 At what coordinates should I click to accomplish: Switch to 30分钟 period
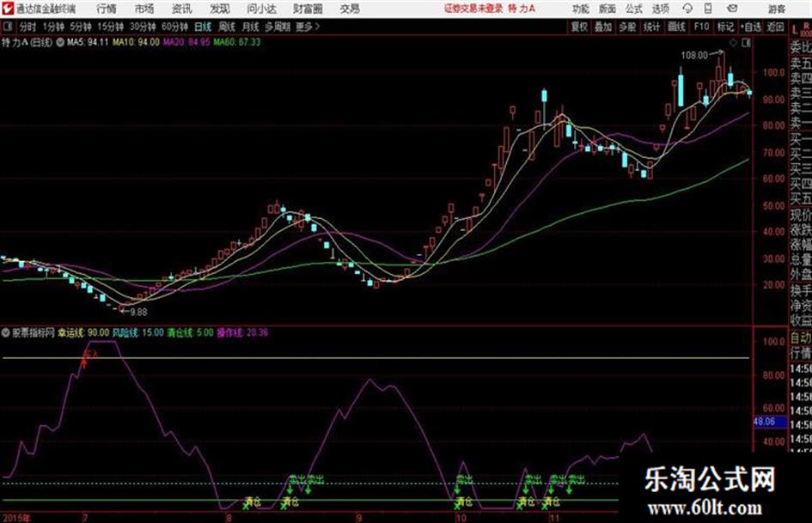[x=143, y=27]
